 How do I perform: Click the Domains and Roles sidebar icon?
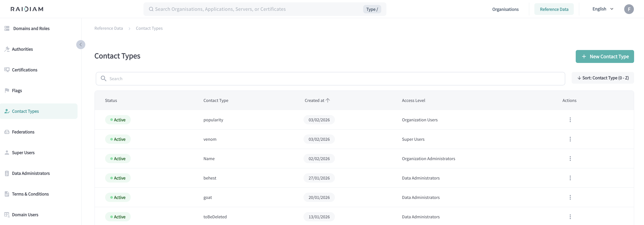[7, 28]
